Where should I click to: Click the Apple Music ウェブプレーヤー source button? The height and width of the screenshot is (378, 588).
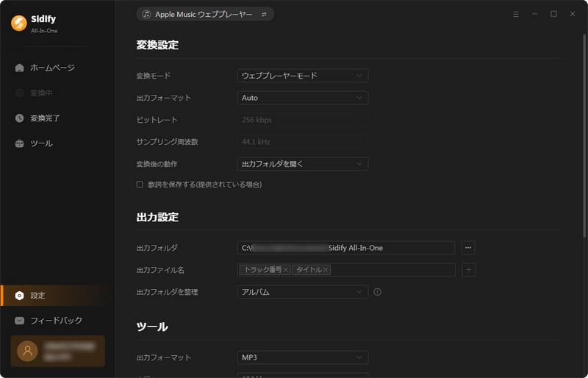point(205,14)
